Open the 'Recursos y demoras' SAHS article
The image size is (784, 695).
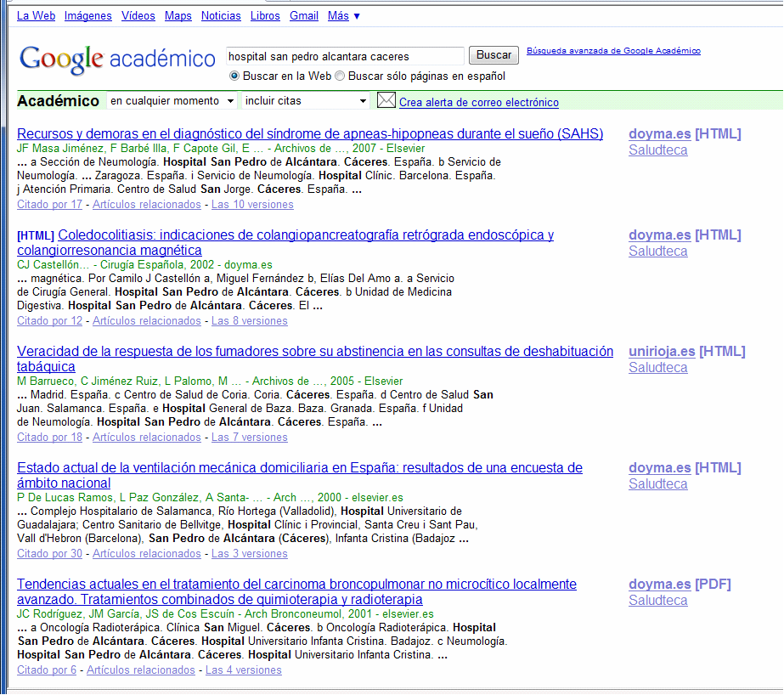click(x=310, y=133)
